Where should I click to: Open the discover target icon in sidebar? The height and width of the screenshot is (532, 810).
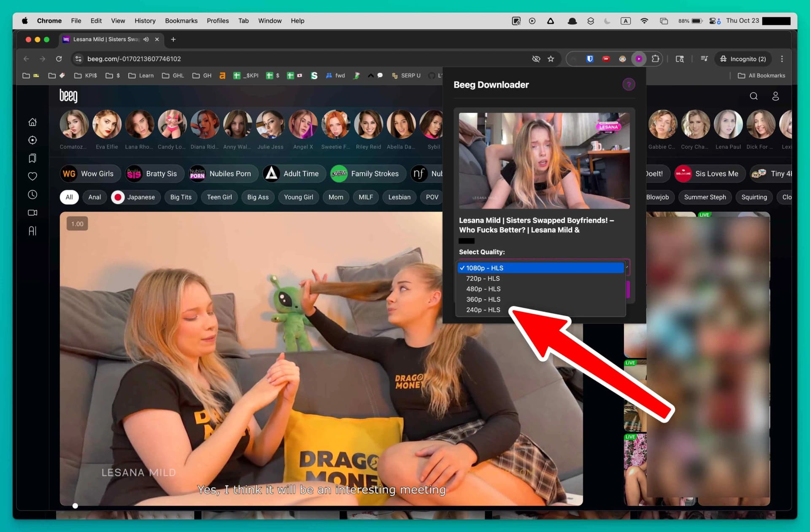(x=32, y=140)
